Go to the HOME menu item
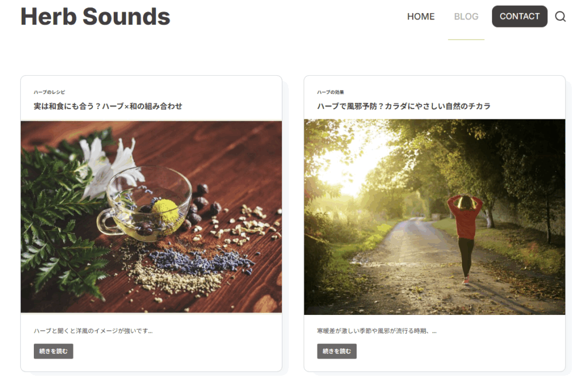 [421, 17]
